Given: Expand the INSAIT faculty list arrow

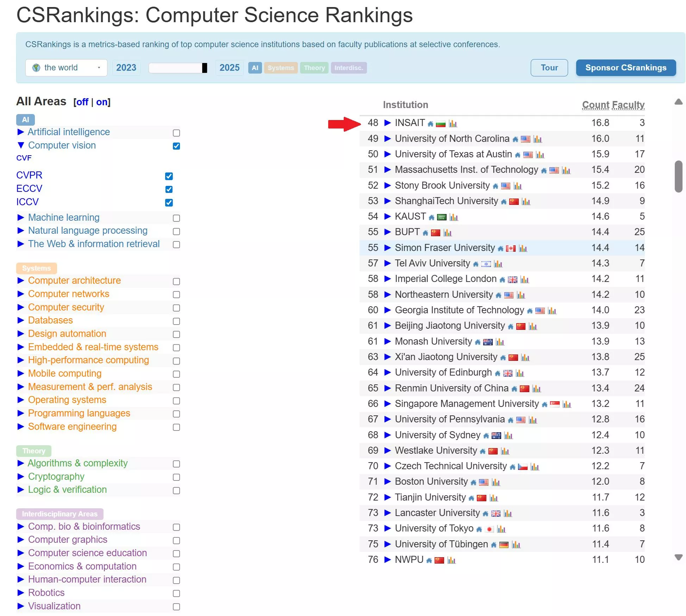Looking at the screenshot, I should click(387, 123).
